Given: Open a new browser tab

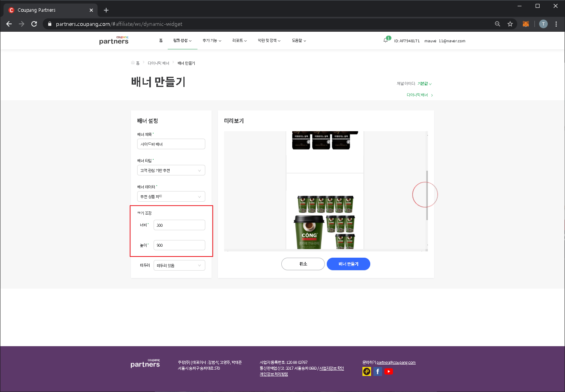Looking at the screenshot, I should click(x=106, y=10).
